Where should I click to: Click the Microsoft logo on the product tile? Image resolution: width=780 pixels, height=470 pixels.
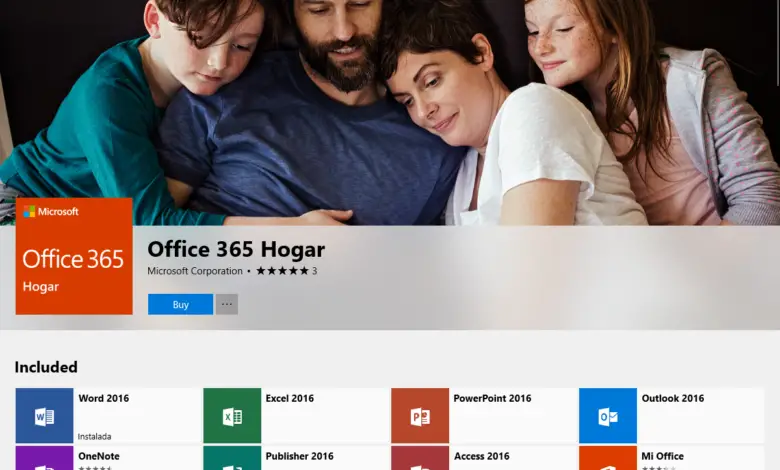(51, 211)
